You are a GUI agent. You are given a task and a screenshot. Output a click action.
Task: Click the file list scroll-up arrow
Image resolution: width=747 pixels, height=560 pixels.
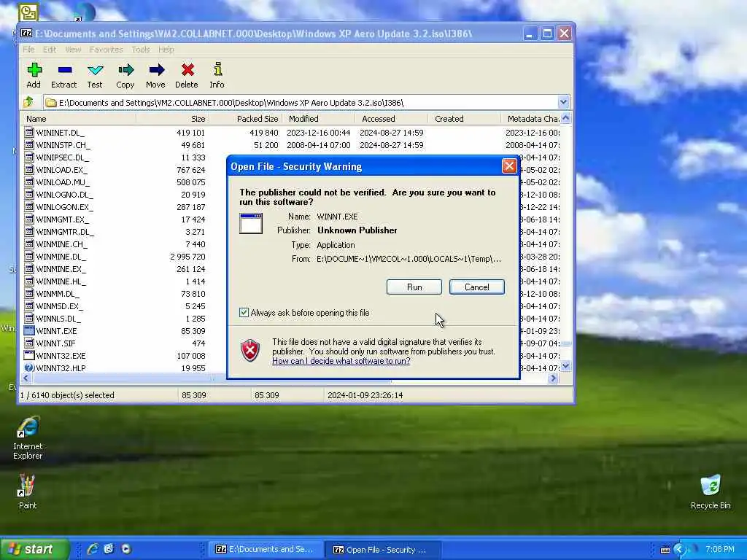565,117
